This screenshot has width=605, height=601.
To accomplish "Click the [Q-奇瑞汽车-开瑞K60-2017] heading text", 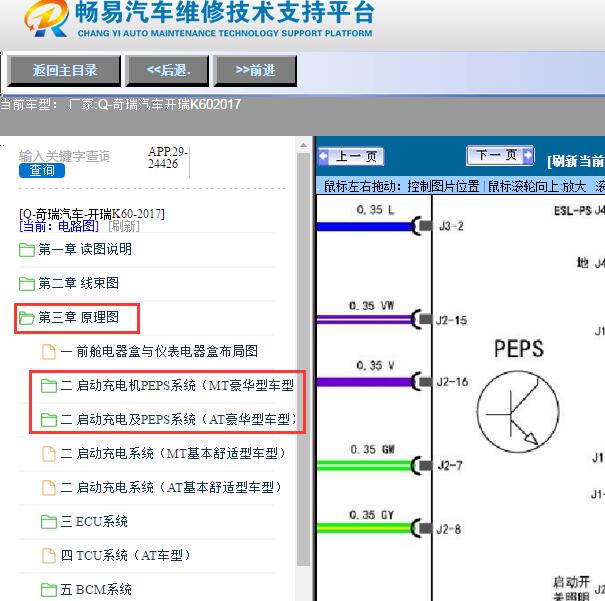I will click(92, 214).
